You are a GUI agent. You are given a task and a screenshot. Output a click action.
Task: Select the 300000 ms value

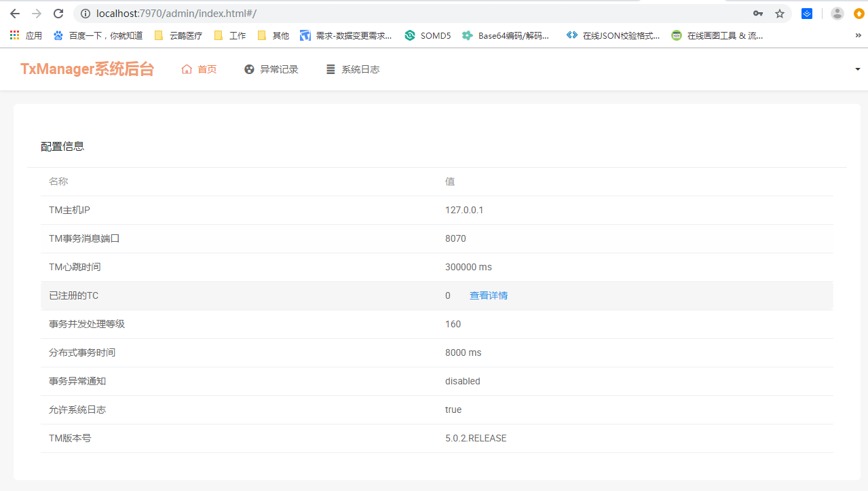[x=468, y=267]
